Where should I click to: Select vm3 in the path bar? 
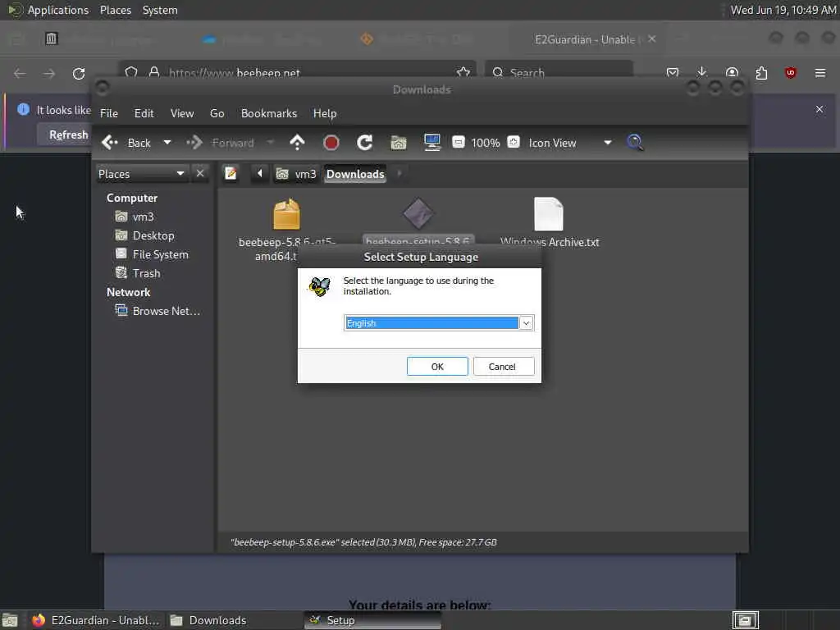click(296, 174)
